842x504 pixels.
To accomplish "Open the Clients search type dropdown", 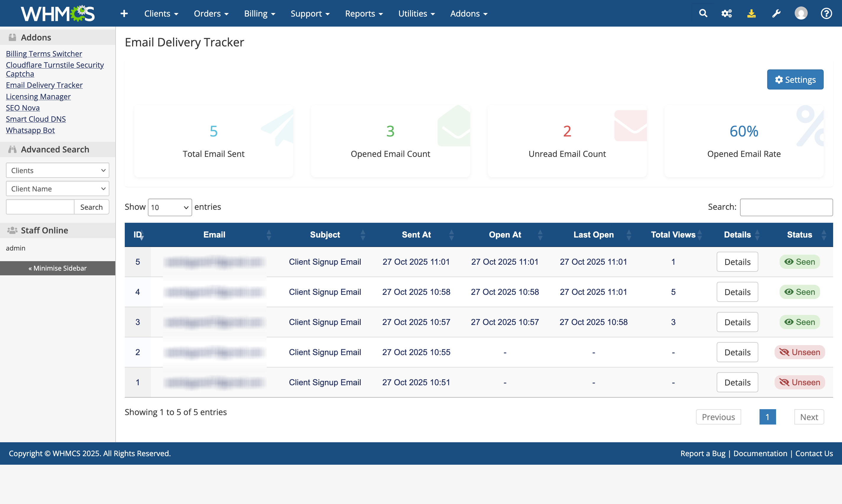I will point(57,170).
